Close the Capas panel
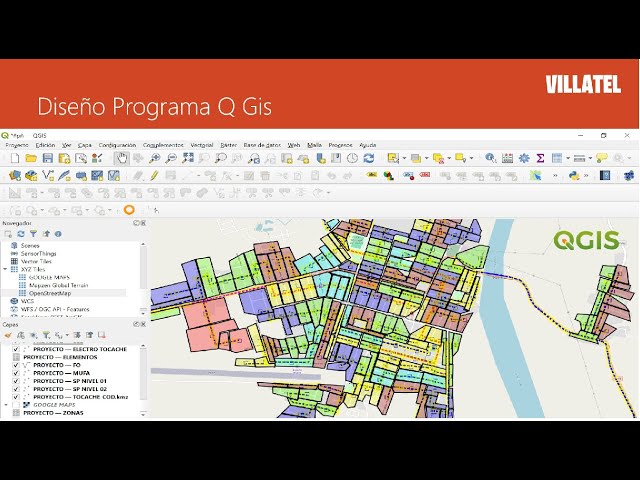 coord(144,324)
